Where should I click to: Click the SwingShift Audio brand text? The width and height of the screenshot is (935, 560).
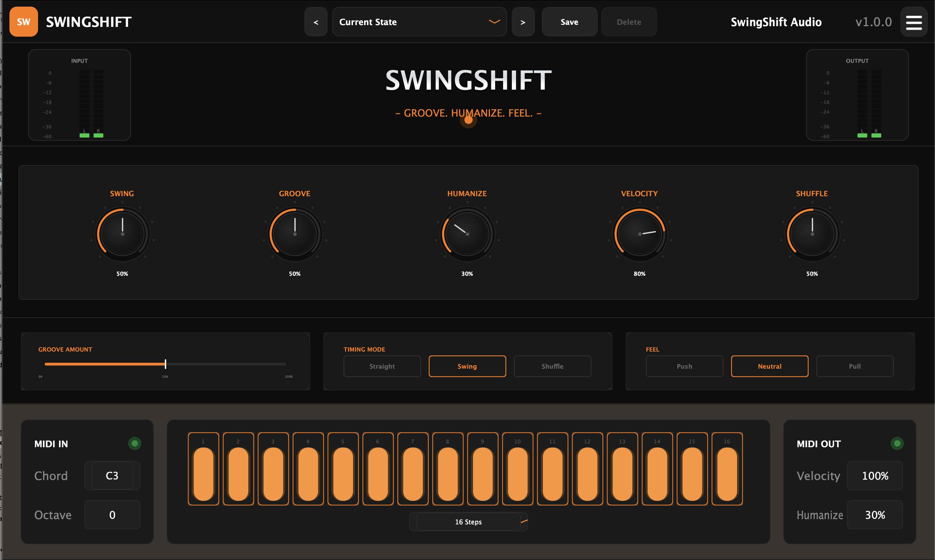click(x=776, y=22)
